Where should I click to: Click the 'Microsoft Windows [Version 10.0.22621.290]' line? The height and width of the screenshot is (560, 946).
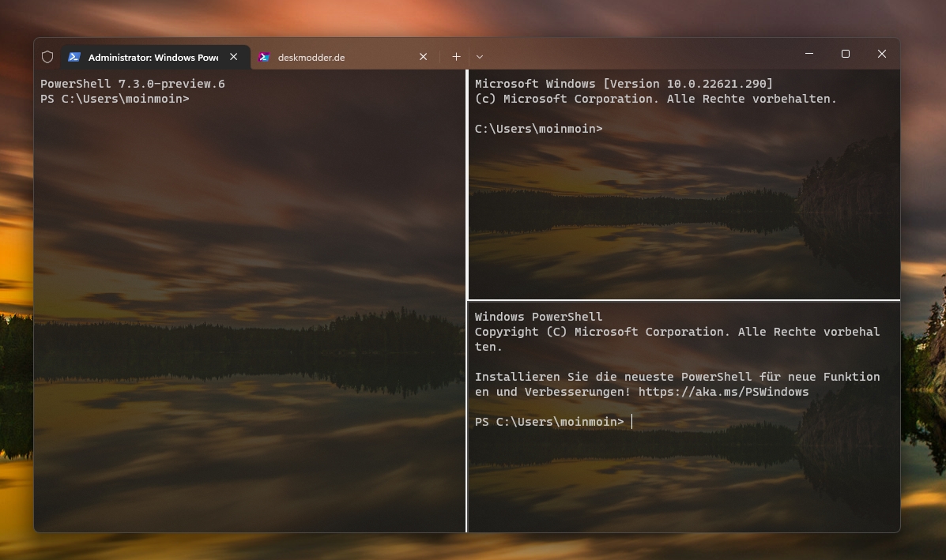[624, 84]
